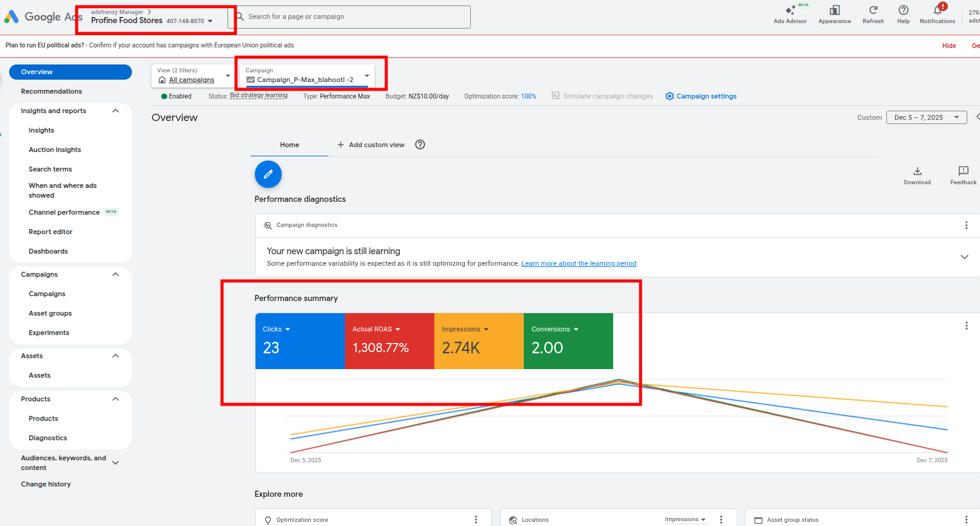
Task: Select Overview in the sidebar
Action: [71, 72]
